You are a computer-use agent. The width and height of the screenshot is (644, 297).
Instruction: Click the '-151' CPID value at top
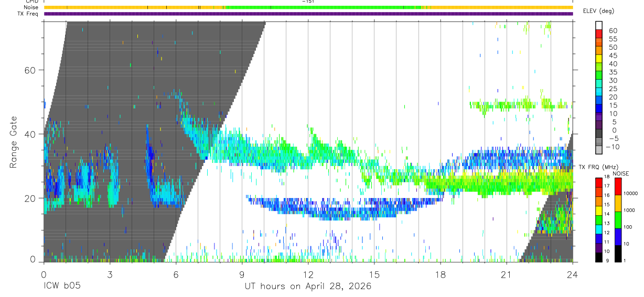click(x=308, y=2)
